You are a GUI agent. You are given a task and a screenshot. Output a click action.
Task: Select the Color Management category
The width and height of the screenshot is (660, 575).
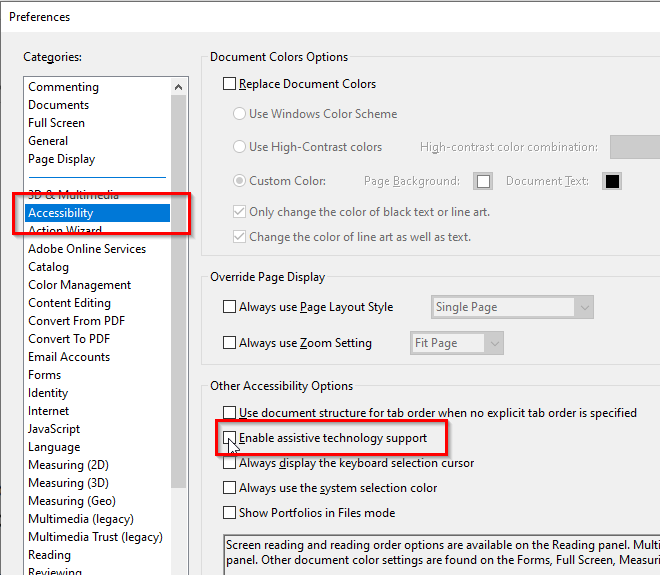click(80, 285)
